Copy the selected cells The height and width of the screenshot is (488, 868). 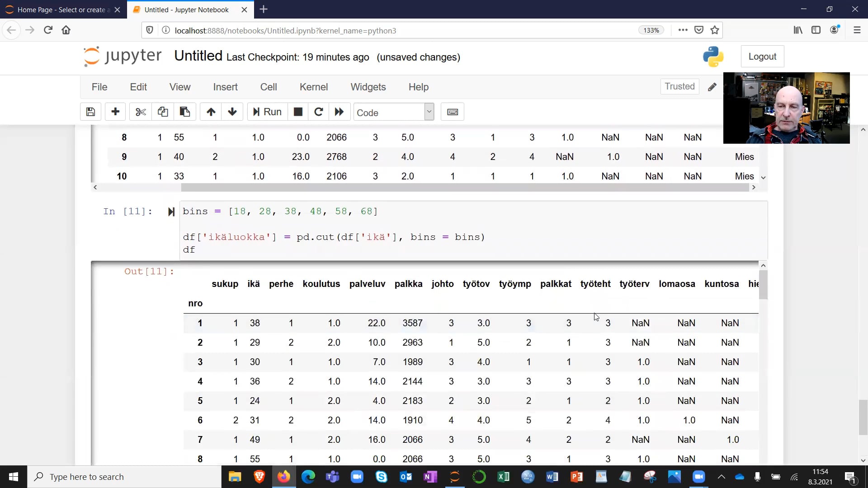tap(163, 112)
